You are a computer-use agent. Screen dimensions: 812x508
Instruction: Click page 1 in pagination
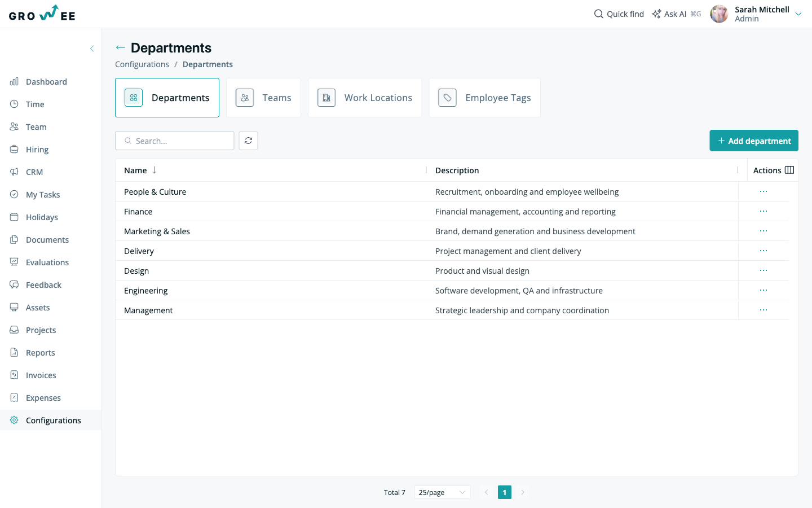coord(505,492)
